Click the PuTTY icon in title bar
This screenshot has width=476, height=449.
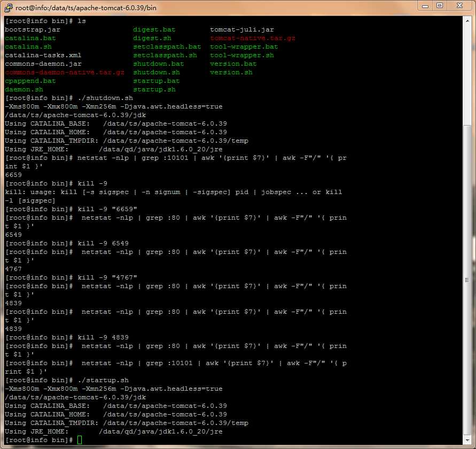click(x=9, y=7)
